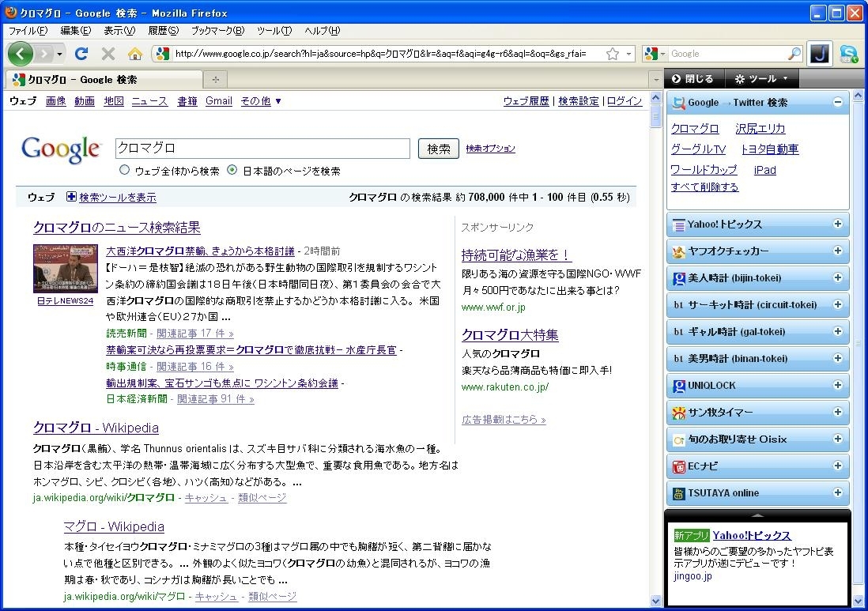
Task: Open the Skype toolbar icon
Action: click(848, 54)
